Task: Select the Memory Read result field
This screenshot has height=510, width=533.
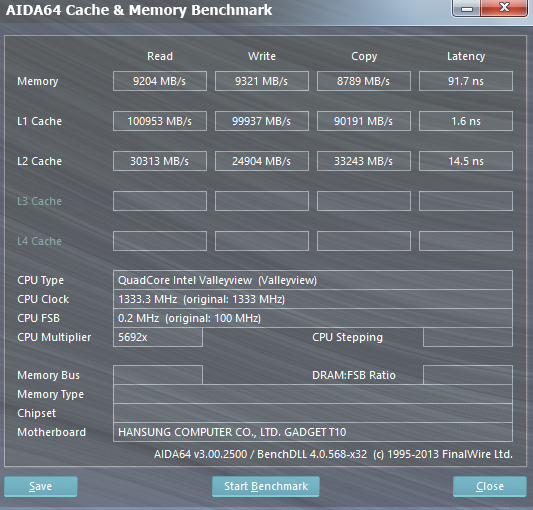Action: pos(160,81)
